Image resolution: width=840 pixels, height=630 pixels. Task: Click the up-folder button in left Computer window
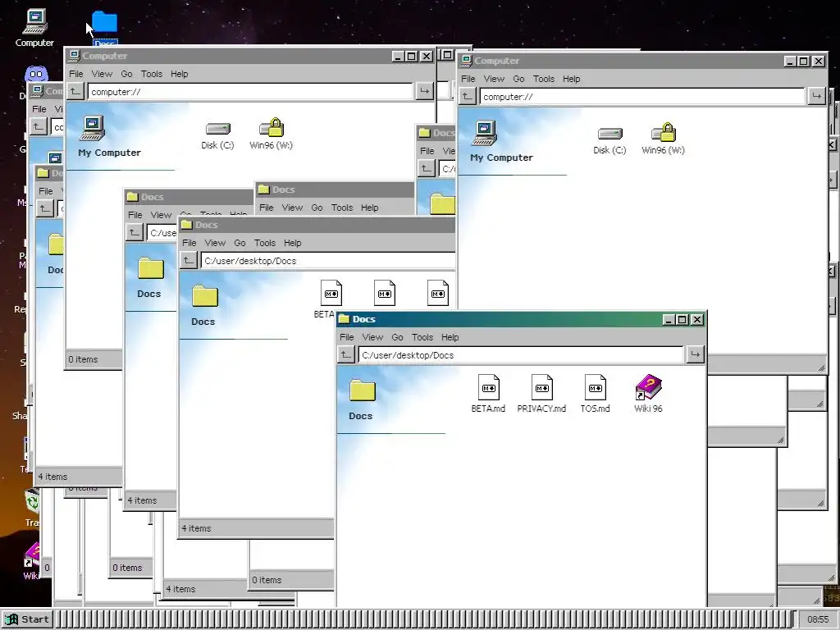point(75,92)
